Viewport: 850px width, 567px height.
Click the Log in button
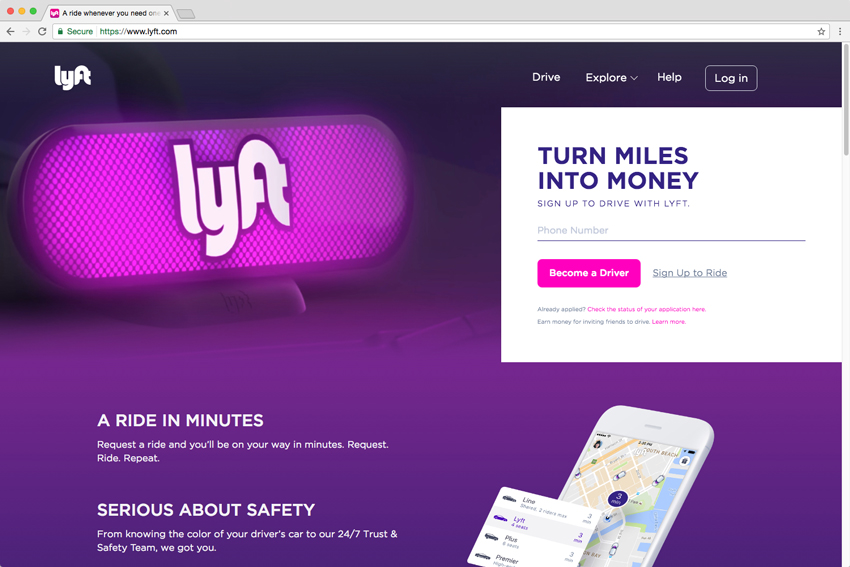click(731, 78)
